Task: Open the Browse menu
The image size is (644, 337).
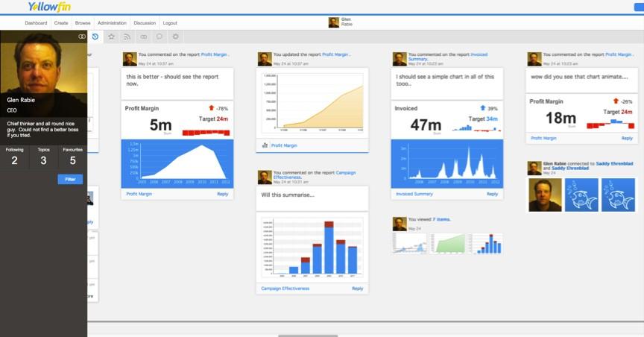Action: (x=83, y=23)
